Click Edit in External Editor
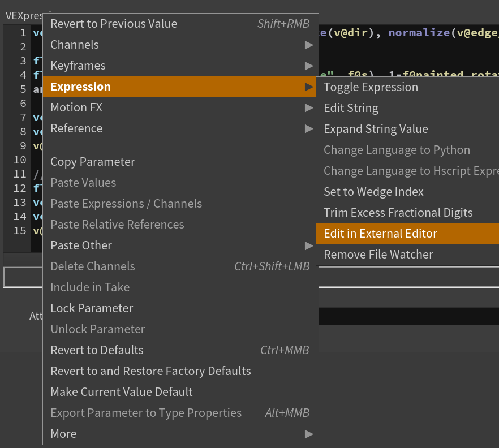Image resolution: width=499 pixels, height=448 pixels. 408,234
